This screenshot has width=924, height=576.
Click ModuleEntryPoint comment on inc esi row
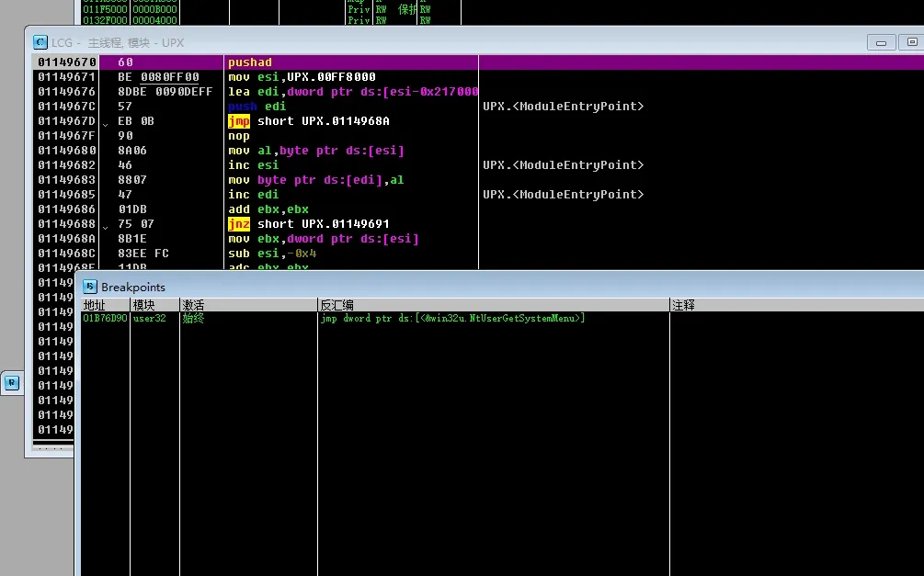click(x=564, y=165)
